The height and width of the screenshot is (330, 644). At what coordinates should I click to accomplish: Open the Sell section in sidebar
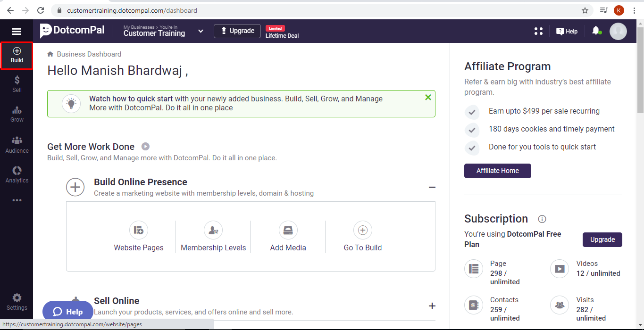[x=17, y=84]
